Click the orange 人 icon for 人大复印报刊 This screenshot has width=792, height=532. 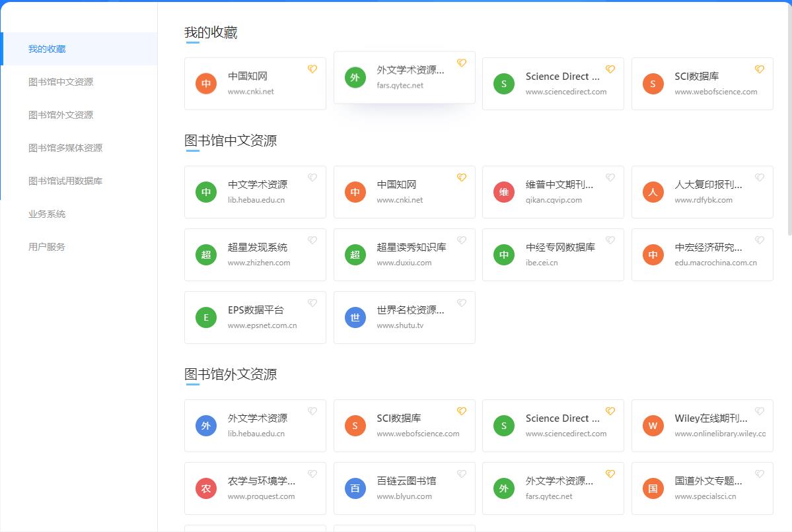click(x=653, y=192)
